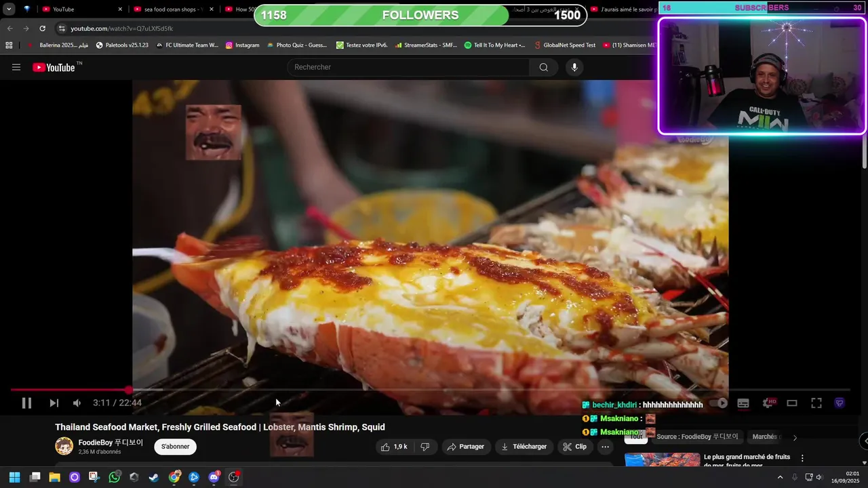Mute the video volume

click(x=77, y=403)
